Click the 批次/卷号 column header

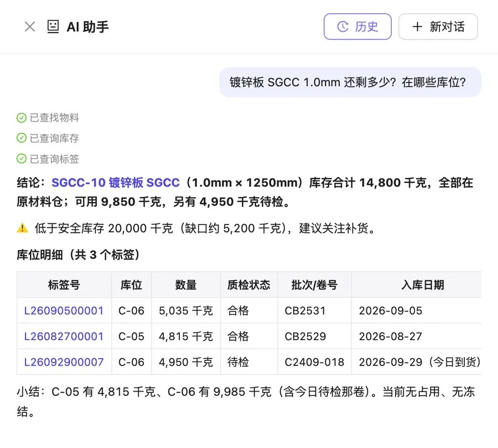pyautogui.click(x=314, y=285)
